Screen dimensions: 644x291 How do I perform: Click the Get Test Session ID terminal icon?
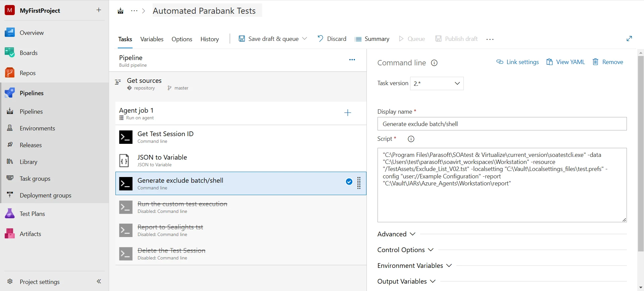click(x=126, y=137)
